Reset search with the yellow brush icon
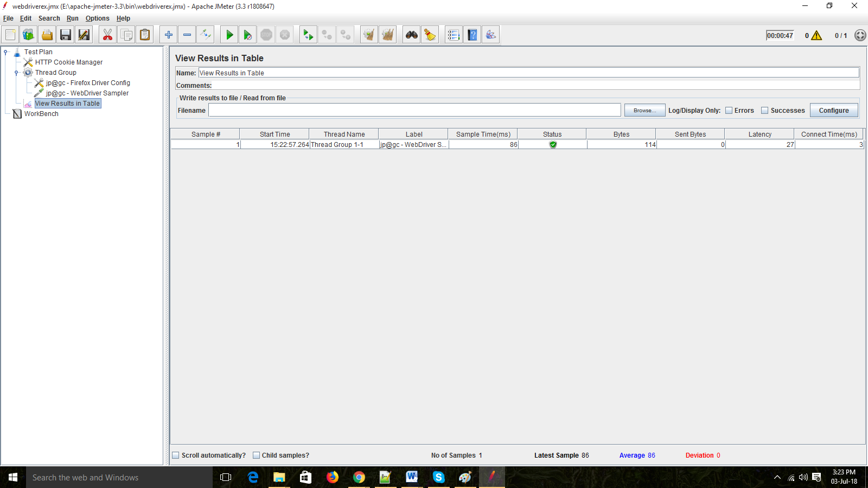Image resolution: width=868 pixels, height=488 pixels. point(430,35)
